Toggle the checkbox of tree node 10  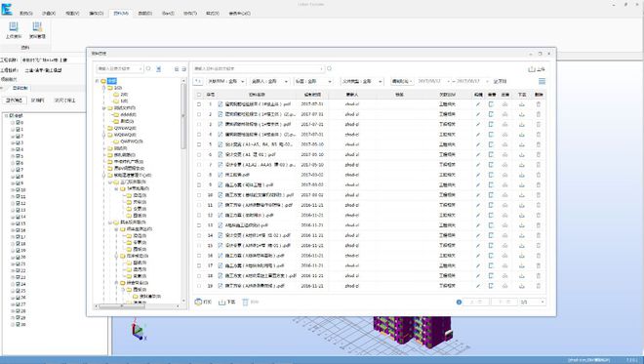click(x=19, y=189)
